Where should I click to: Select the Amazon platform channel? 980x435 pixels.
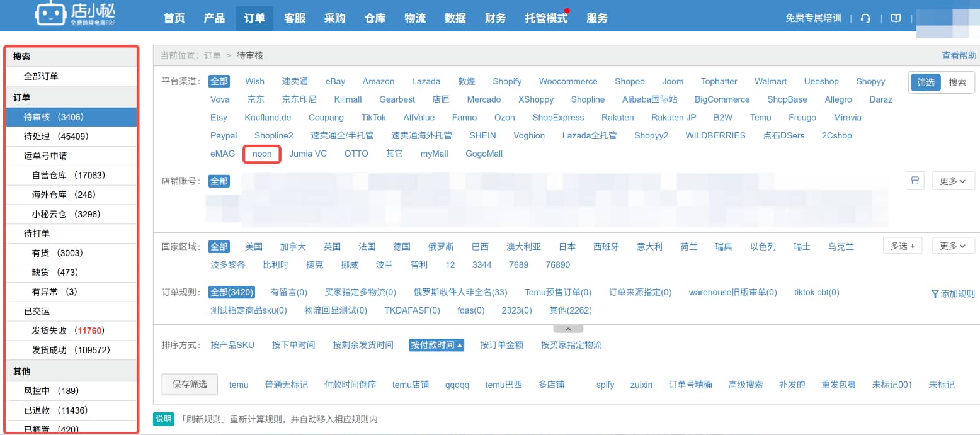click(379, 81)
